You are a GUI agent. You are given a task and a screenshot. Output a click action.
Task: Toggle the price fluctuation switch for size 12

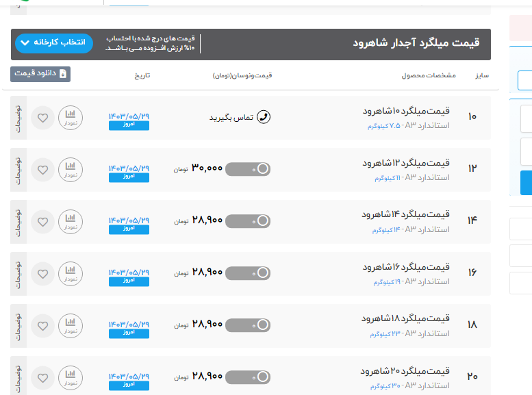(x=248, y=169)
